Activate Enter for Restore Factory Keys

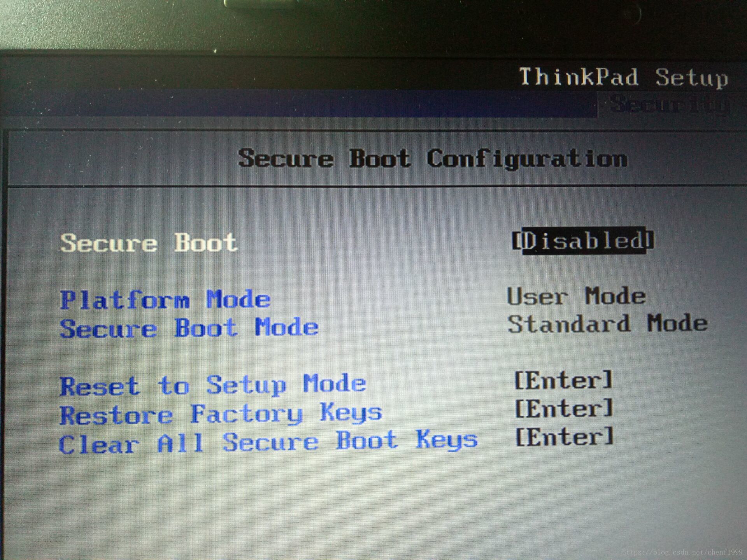coord(564,408)
